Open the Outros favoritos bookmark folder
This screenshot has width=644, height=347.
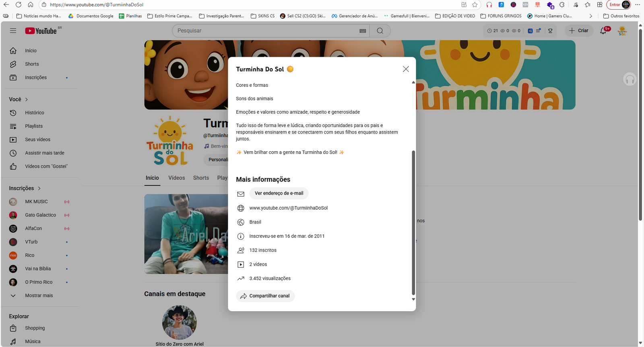pyautogui.click(x=621, y=16)
